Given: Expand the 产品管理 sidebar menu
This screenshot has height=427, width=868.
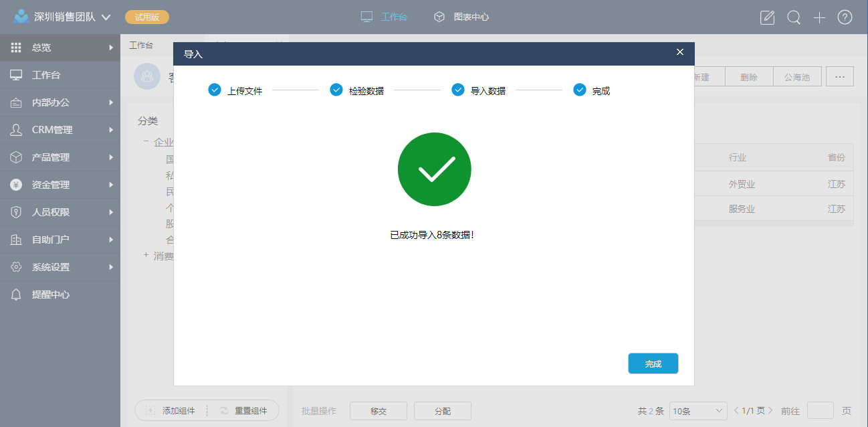Looking at the screenshot, I should coord(60,157).
